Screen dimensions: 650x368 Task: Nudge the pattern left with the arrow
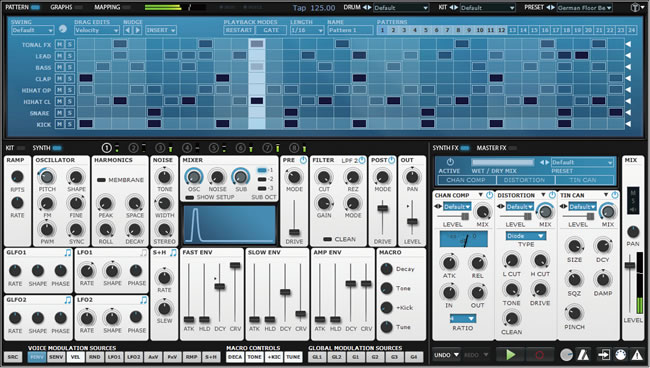[x=128, y=30]
